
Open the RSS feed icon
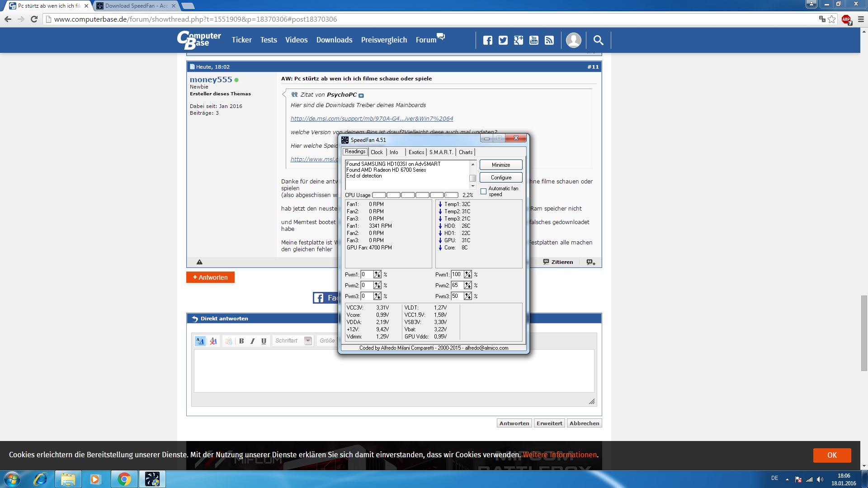click(549, 40)
